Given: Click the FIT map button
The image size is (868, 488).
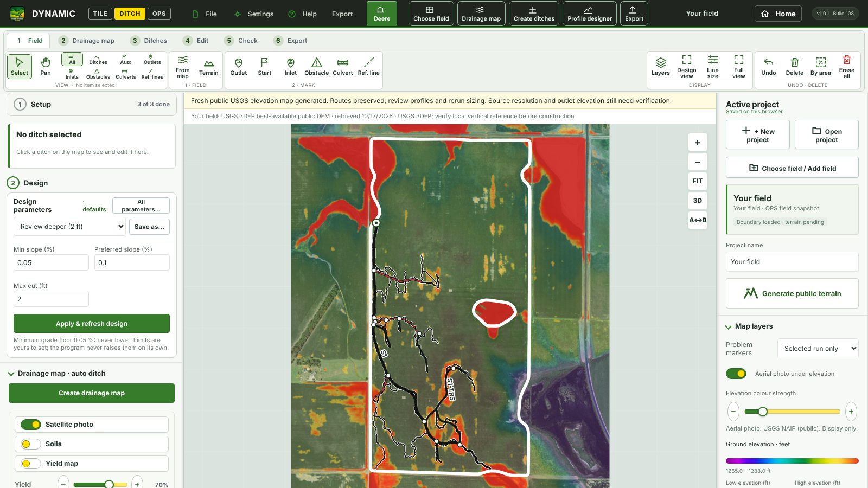Looking at the screenshot, I should (x=698, y=181).
